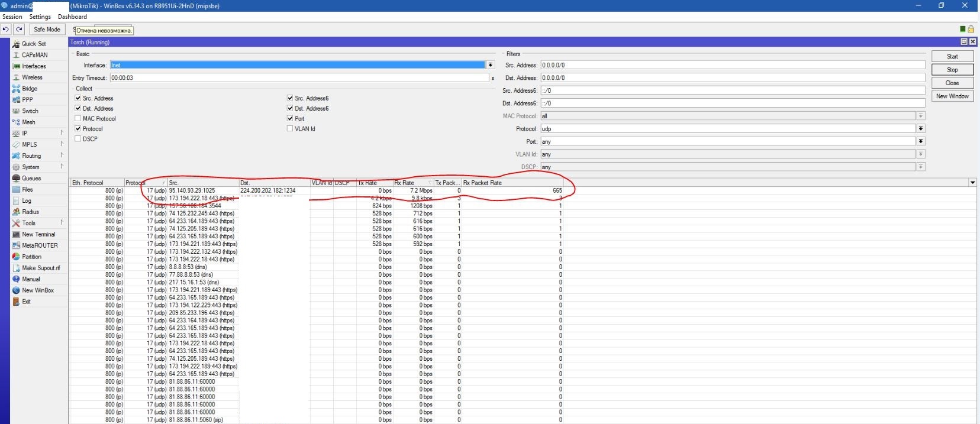Click the Queues sidebar icon

click(x=16, y=178)
